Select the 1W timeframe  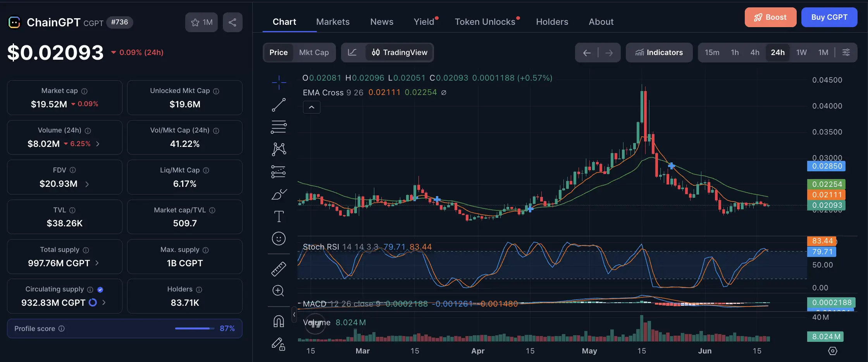point(801,52)
